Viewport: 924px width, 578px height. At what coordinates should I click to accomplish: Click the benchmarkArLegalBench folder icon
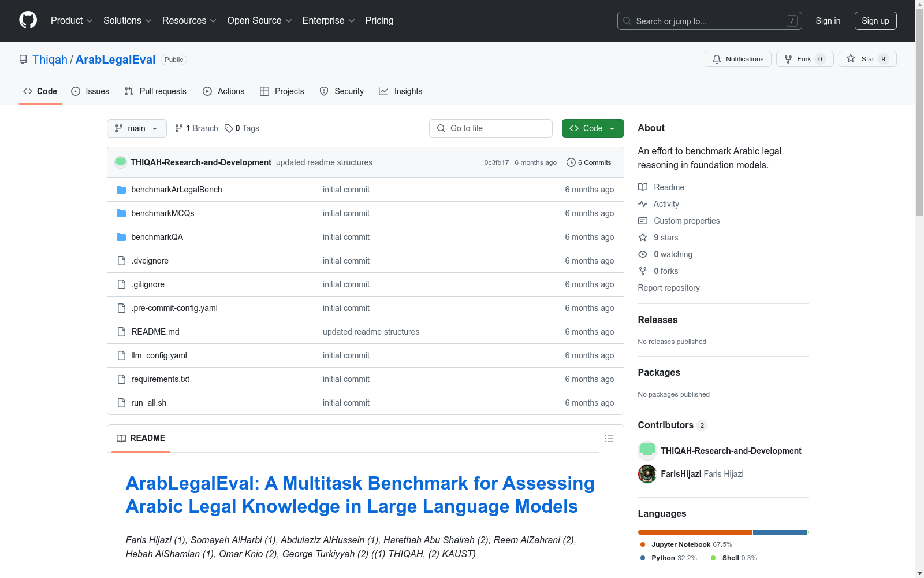121,190
